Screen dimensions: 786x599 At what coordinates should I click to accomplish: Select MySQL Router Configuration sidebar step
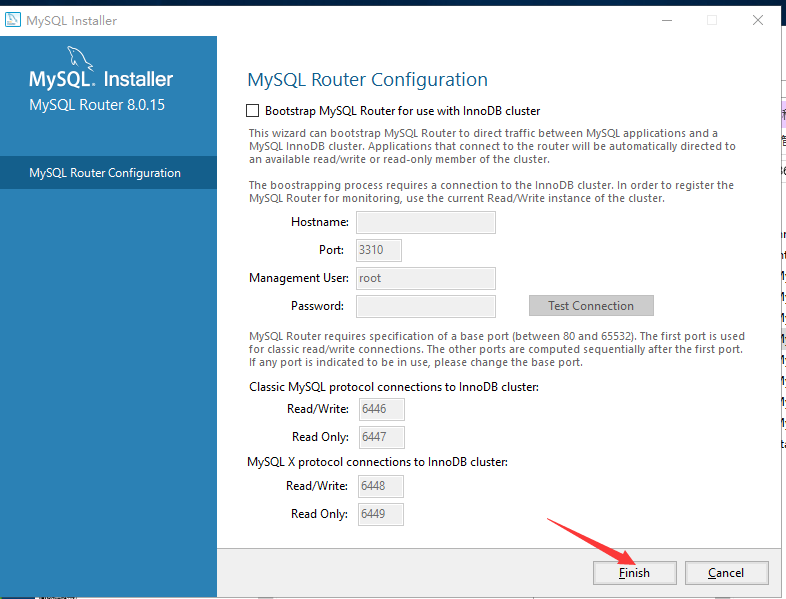[108, 172]
